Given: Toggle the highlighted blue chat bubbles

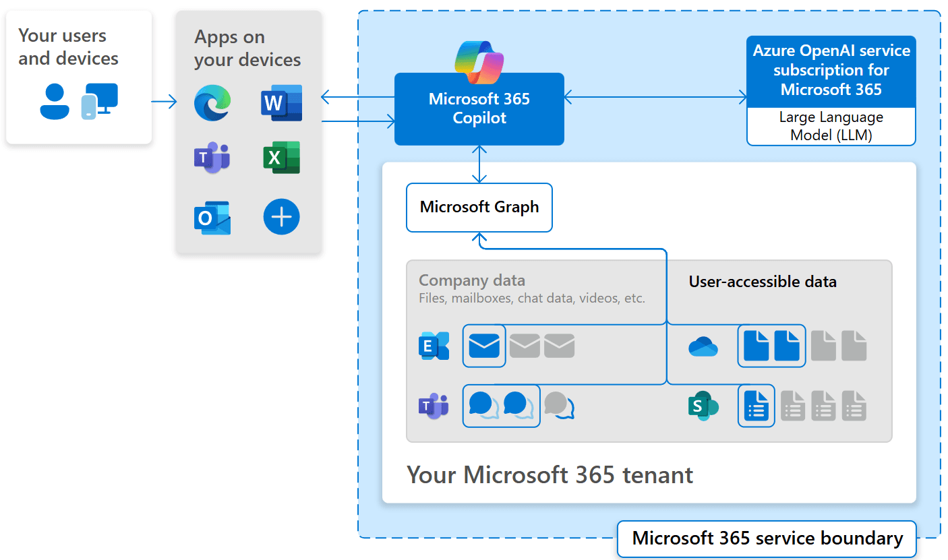Looking at the screenshot, I should point(501,406).
